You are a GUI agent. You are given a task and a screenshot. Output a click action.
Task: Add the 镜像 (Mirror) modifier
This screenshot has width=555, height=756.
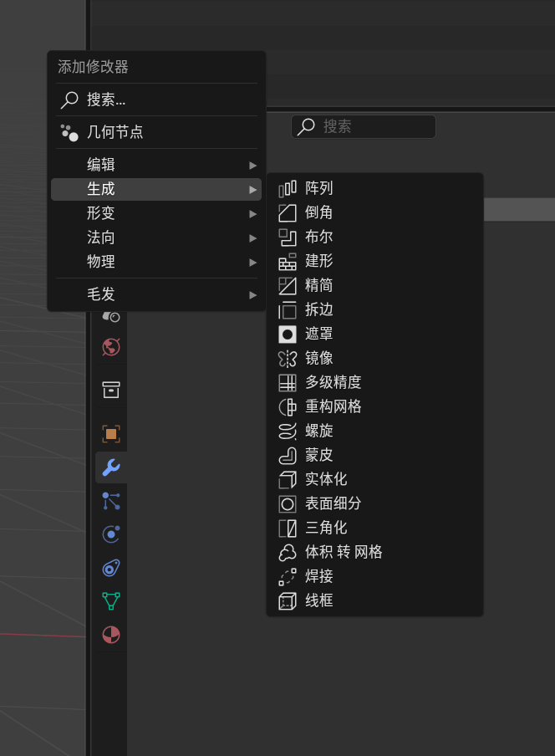(374, 358)
